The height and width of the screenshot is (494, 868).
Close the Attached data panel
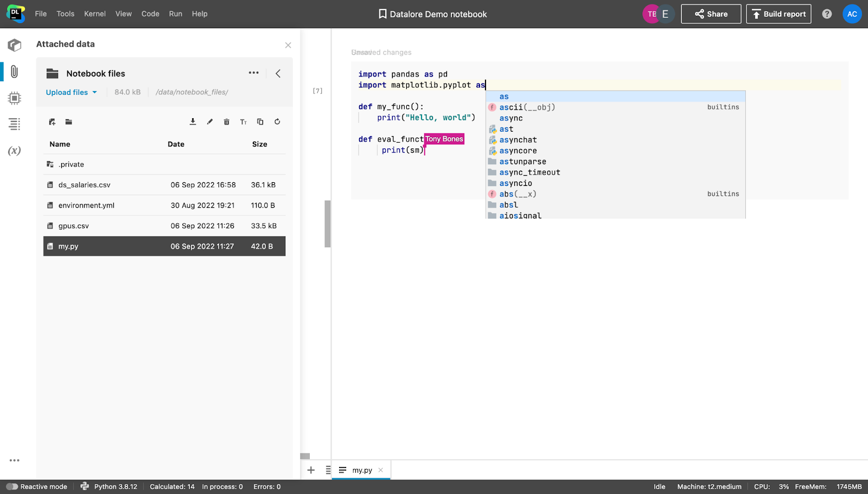point(288,45)
